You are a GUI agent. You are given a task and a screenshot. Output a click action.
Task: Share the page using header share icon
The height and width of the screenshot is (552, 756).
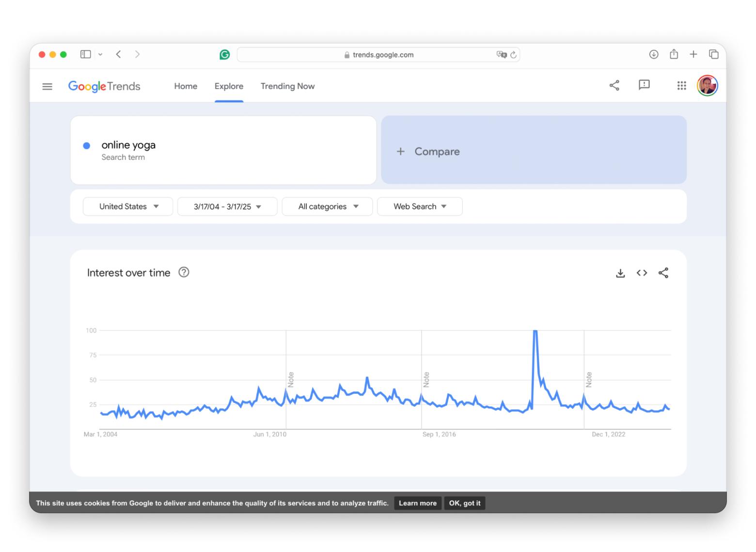pyautogui.click(x=614, y=86)
